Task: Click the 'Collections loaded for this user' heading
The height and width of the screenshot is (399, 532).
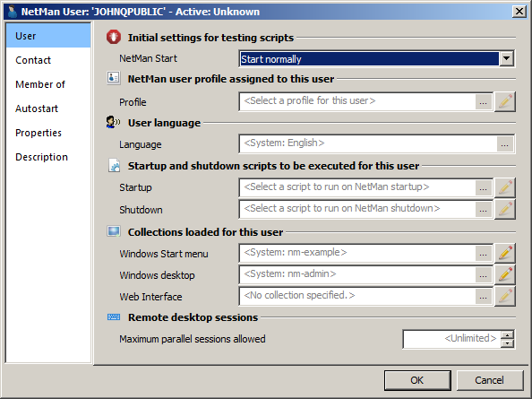Action: pyautogui.click(x=205, y=232)
